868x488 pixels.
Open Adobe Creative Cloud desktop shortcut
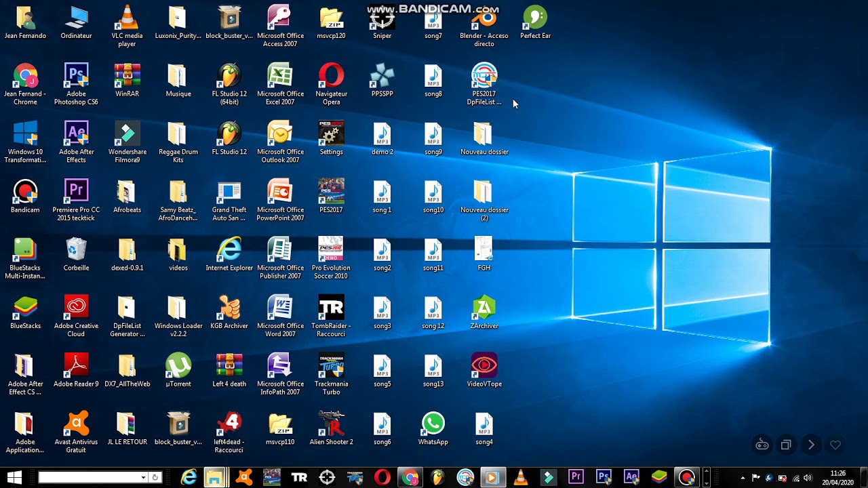(76, 317)
